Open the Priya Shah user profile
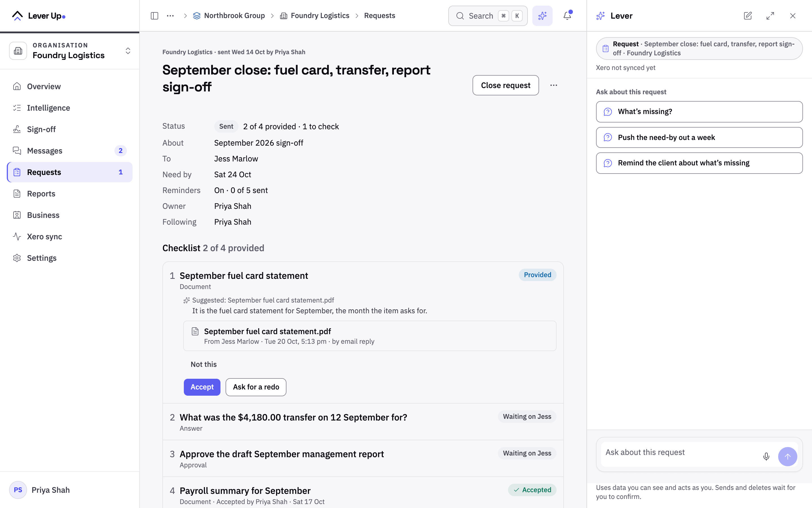The width and height of the screenshot is (812, 508). (x=51, y=490)
